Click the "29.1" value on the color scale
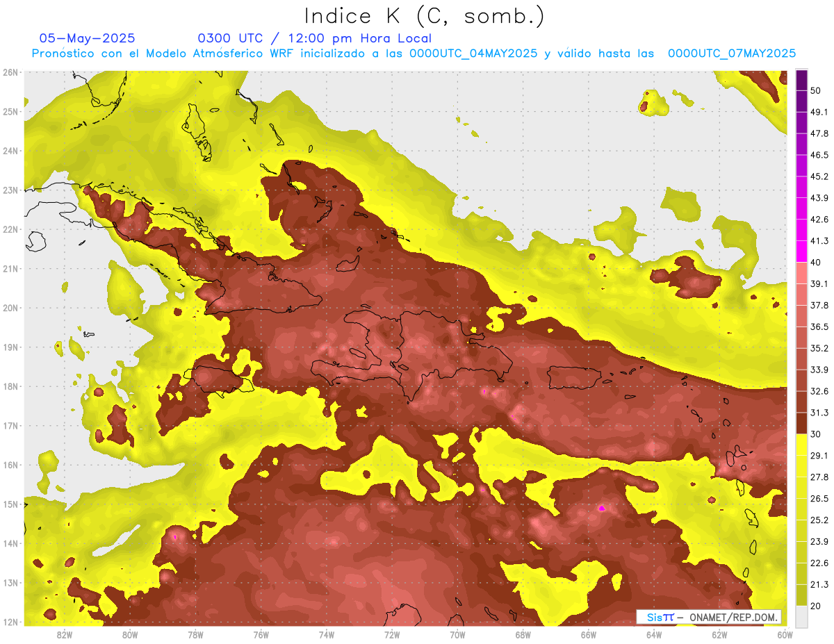Screen dimensions: 834x644 click(819, 455)
